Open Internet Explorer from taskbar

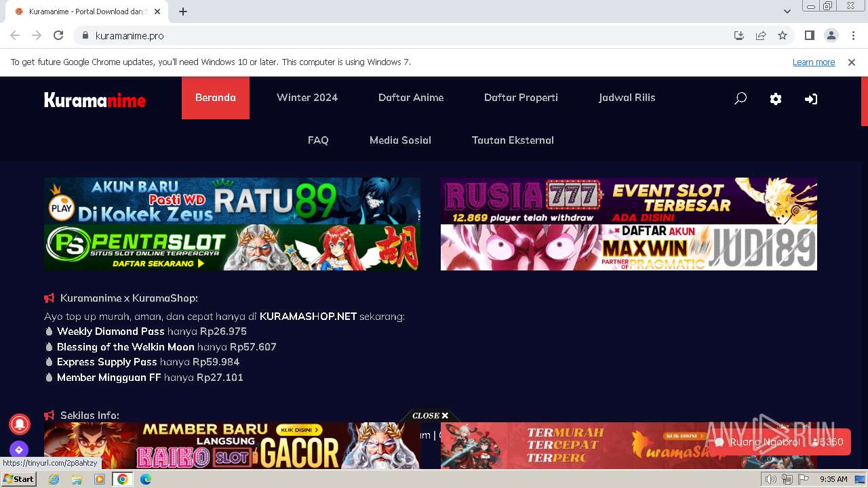54,479
